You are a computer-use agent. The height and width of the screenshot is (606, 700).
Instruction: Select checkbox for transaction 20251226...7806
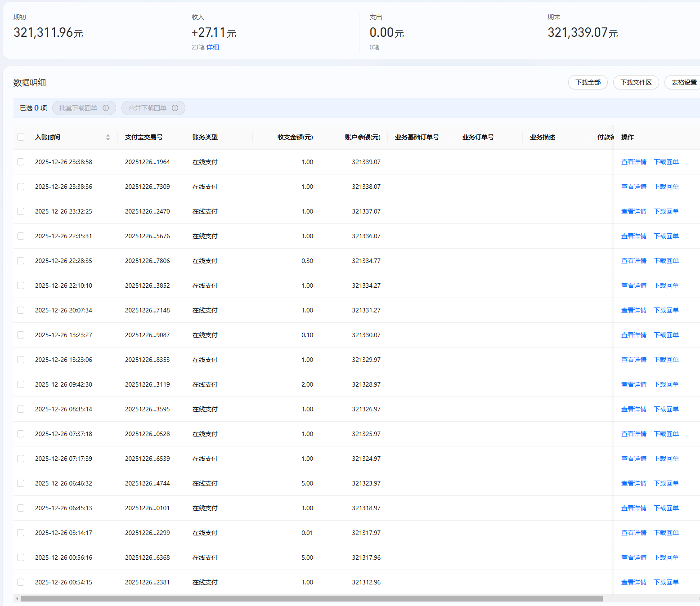[21, 261]
